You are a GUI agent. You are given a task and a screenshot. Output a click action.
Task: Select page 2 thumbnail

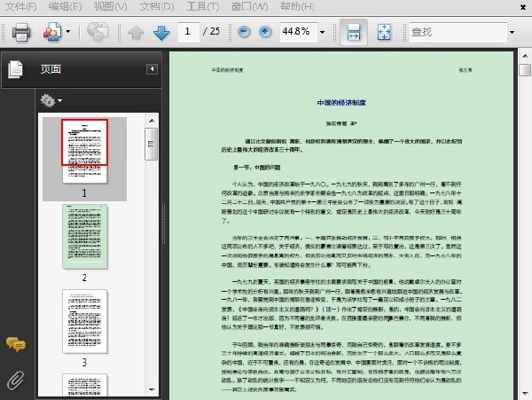(85, 237)
